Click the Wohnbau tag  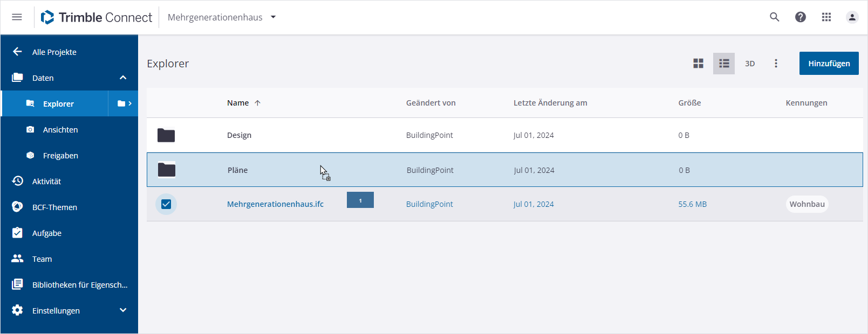coord(807,204)
